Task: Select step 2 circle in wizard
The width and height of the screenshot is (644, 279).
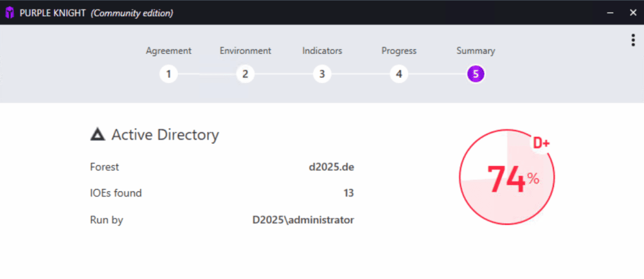Action: [245, 74]
